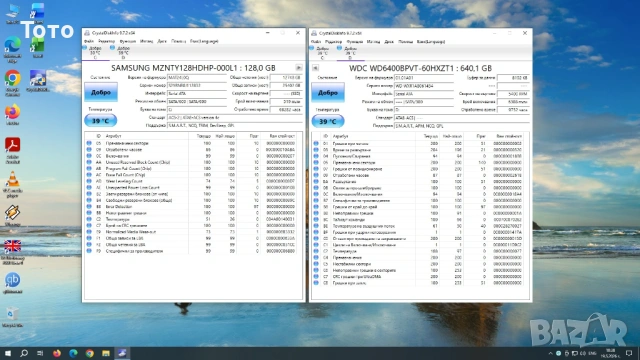Click WDC serial number field
This screenshot has height=360, width=640.
424,86
